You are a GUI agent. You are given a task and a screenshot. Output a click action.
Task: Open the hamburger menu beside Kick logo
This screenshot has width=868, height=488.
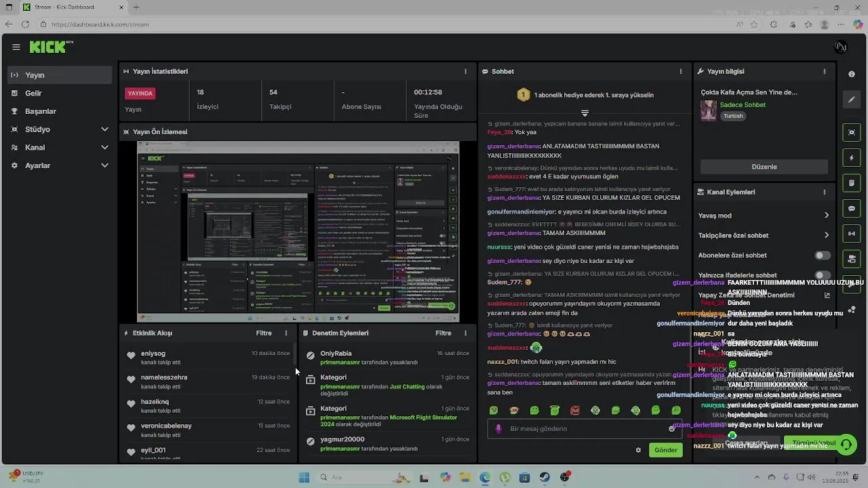16,47
